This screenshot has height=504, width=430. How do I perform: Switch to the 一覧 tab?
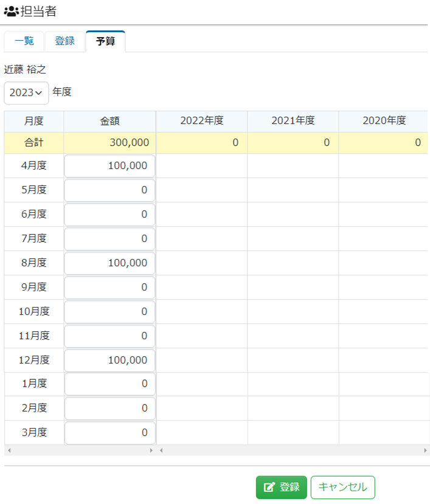(x=24, y=41)
